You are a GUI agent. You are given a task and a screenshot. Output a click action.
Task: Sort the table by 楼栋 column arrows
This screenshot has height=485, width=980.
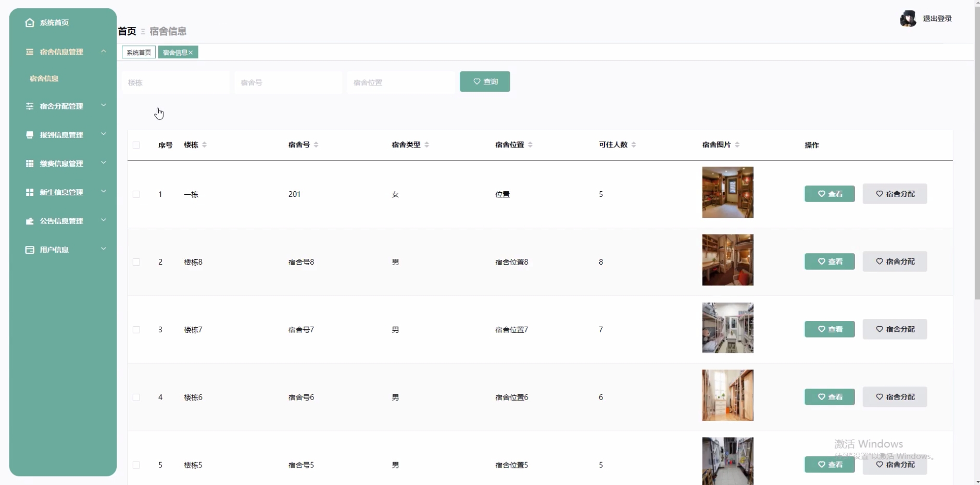pos(205,145)
